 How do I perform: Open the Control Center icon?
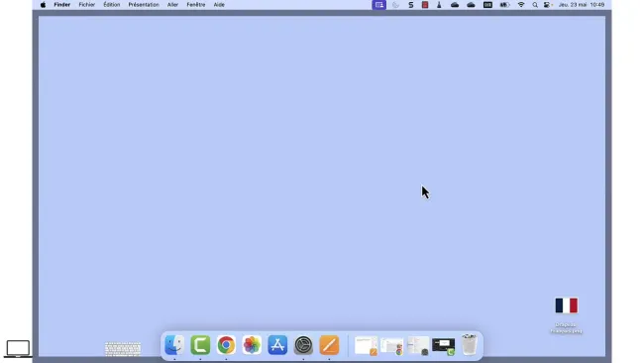(548, 5)
